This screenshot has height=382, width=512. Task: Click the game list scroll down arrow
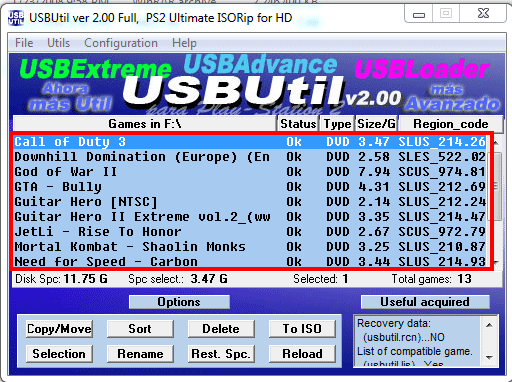496,262
